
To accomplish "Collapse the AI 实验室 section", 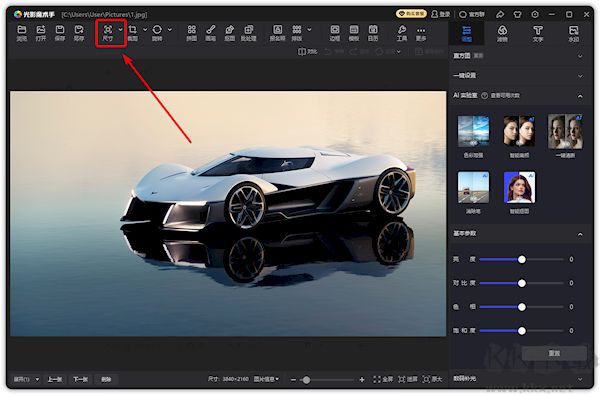I will pyautogui.click(x=580, y=96).
